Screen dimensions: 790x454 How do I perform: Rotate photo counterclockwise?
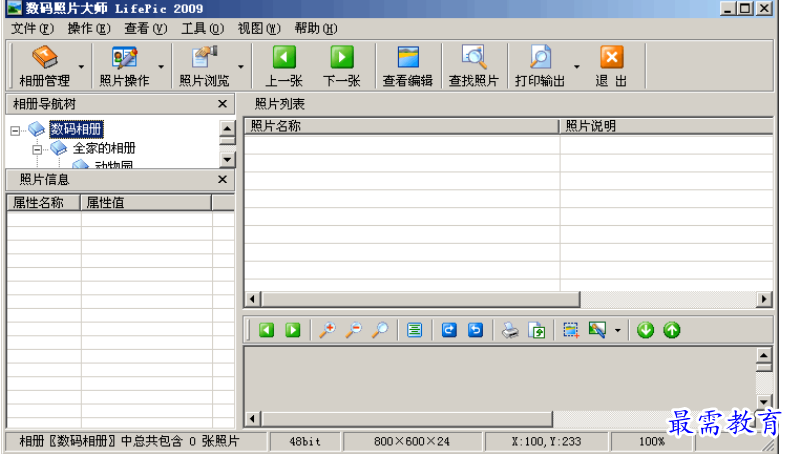click(x=475, y=330)
